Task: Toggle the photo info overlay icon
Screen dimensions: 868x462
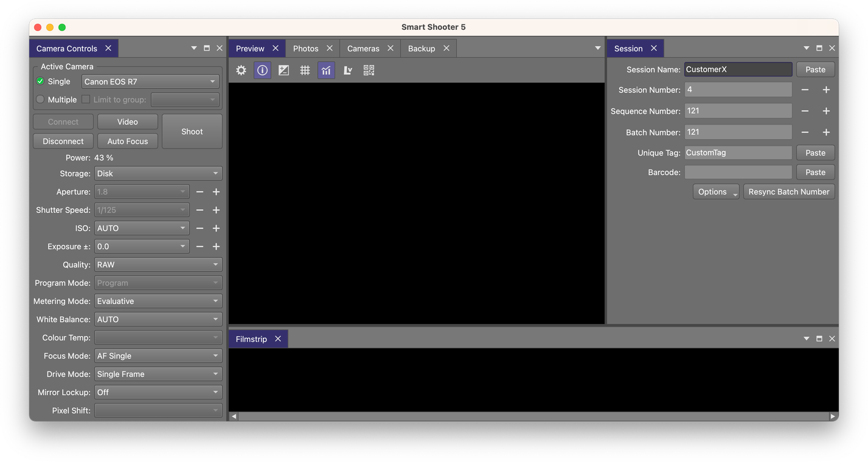Action: click(262, 70)
